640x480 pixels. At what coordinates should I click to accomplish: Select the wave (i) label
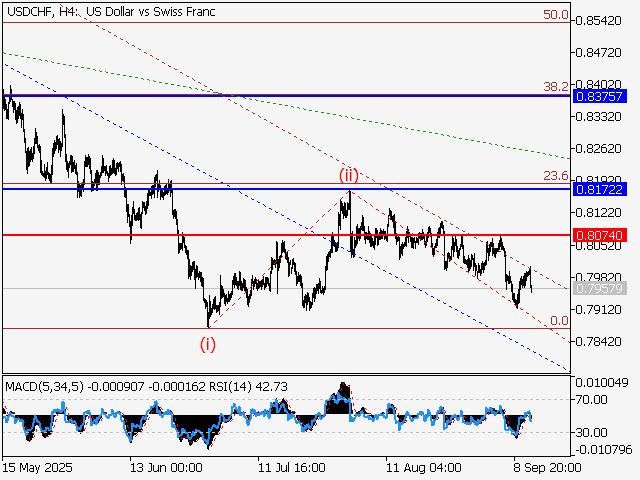[208, 344]
